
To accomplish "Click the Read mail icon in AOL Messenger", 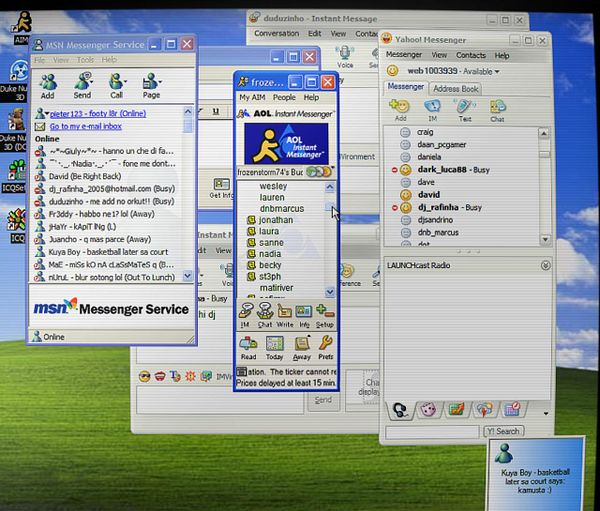I will (248, 348).
